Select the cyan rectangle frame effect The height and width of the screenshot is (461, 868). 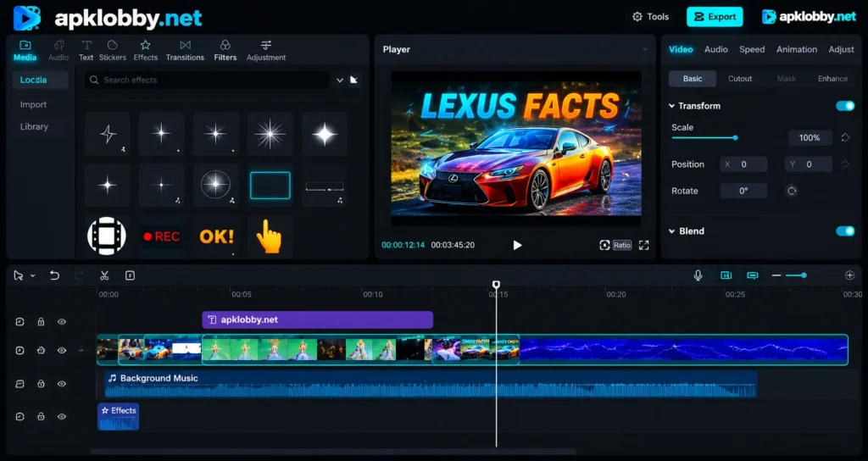[x=270, y=186]
